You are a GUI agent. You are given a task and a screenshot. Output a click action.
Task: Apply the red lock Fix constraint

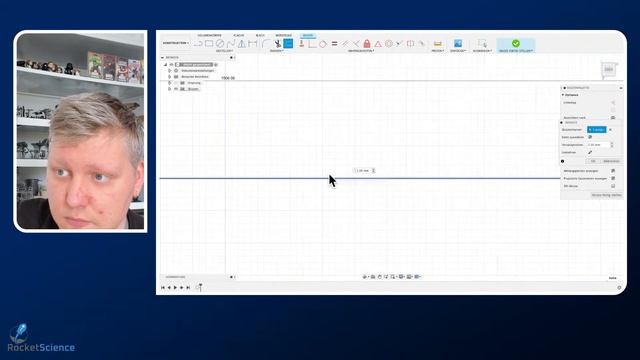[367, 43]
